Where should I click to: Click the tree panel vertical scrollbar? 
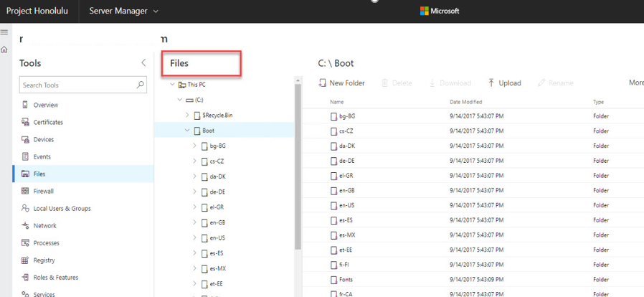(x=298, y=166)
